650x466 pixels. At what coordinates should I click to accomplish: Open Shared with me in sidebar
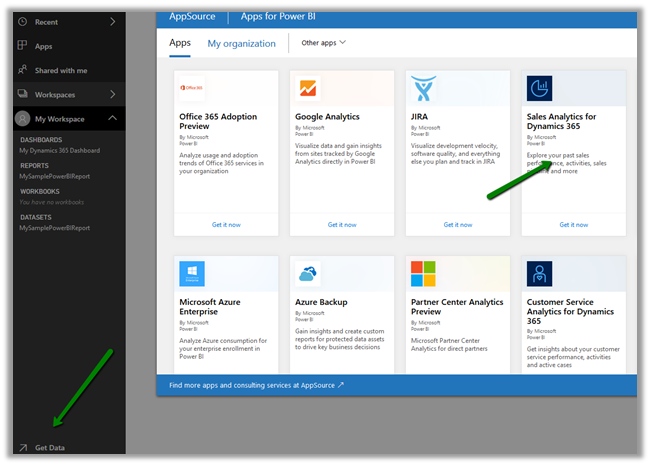(x=60, y=70)
